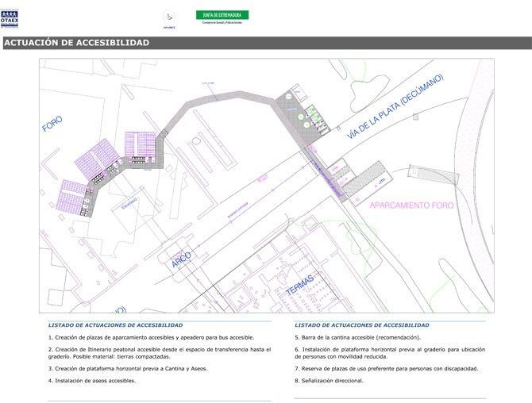Select item 6 about horizontal platform at graderío
Image resolution: width=532 pixels, height=403 pixels.
pos(389,352)
